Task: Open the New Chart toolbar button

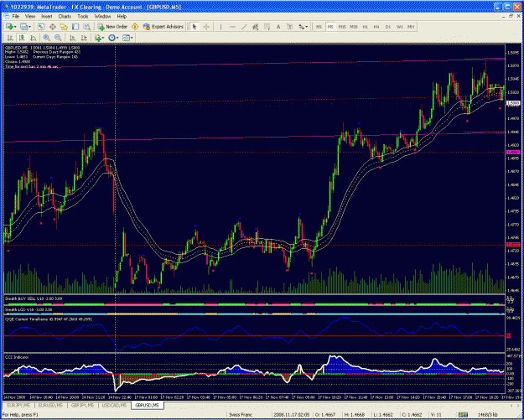Action: [9, 27]
